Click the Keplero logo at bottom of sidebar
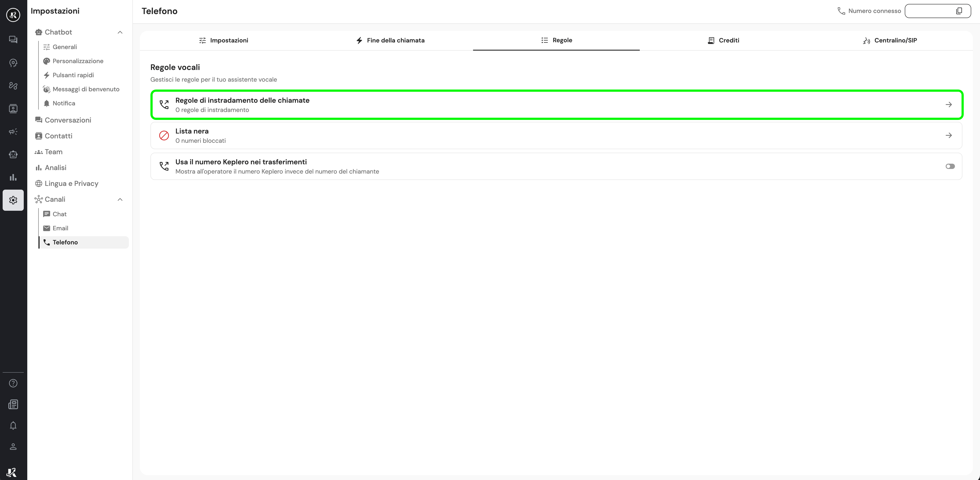Image resolution: width=980 pixels, height=480 pixels. point(12,472)
